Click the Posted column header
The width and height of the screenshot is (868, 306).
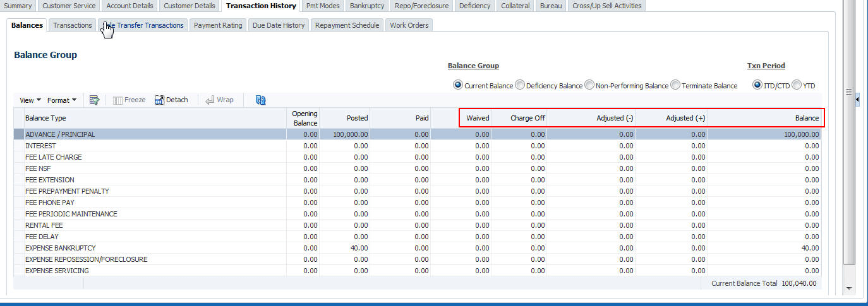[x=345, y=118]
